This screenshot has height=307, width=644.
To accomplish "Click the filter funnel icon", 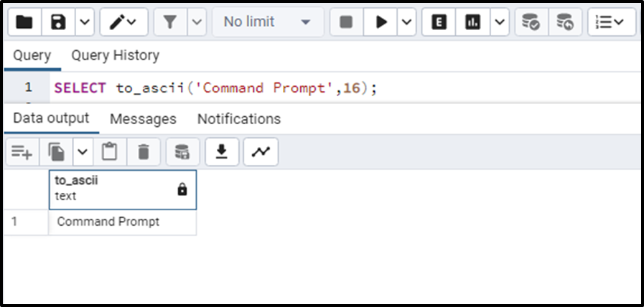I will (x=170, y=22).
